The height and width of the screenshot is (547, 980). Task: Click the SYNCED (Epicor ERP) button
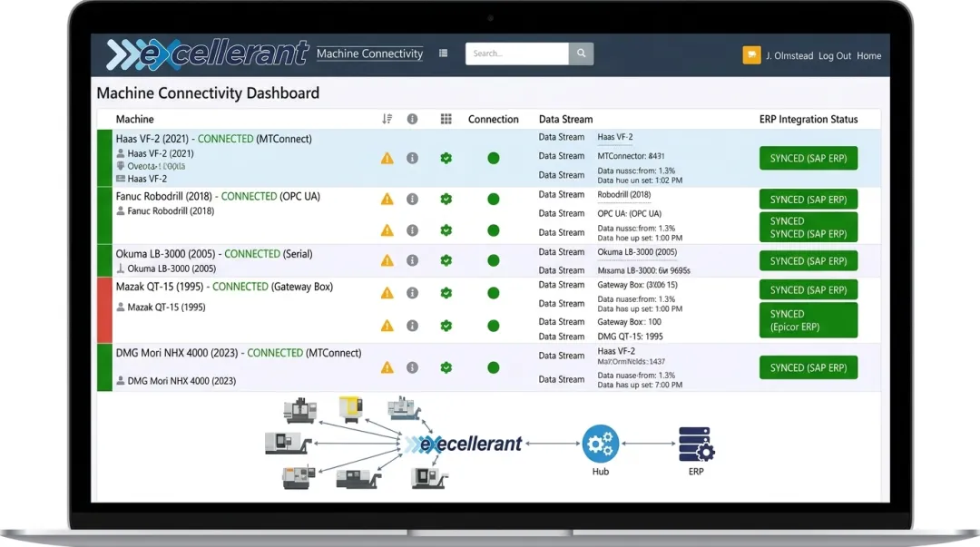(x=808, y=320)
